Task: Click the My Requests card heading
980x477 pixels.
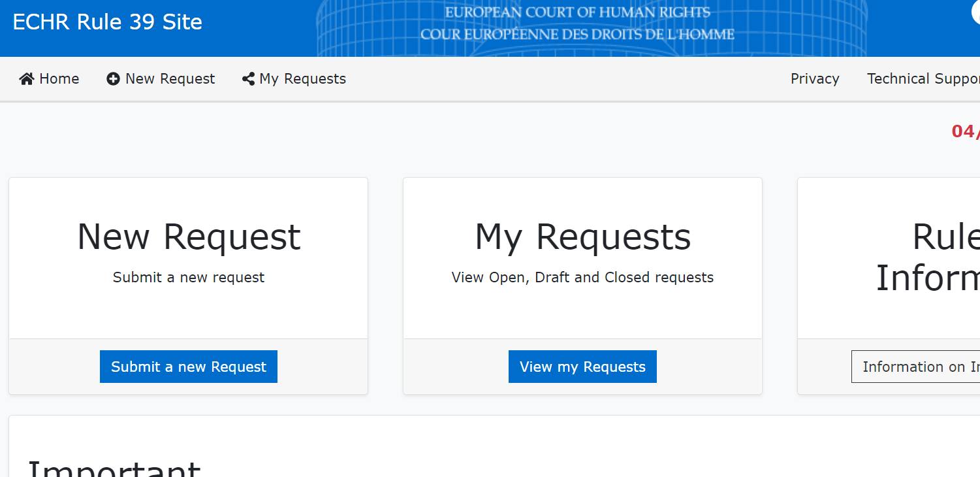Action: click(x=582, y=237)
